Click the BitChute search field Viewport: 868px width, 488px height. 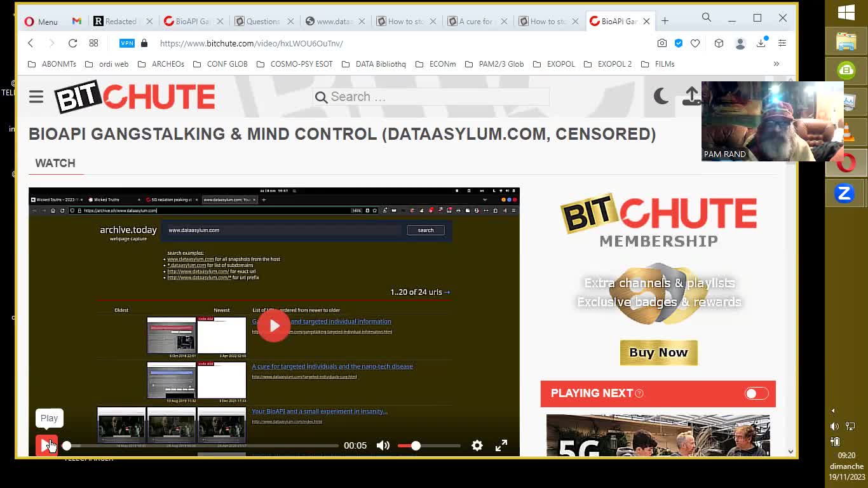431,97
